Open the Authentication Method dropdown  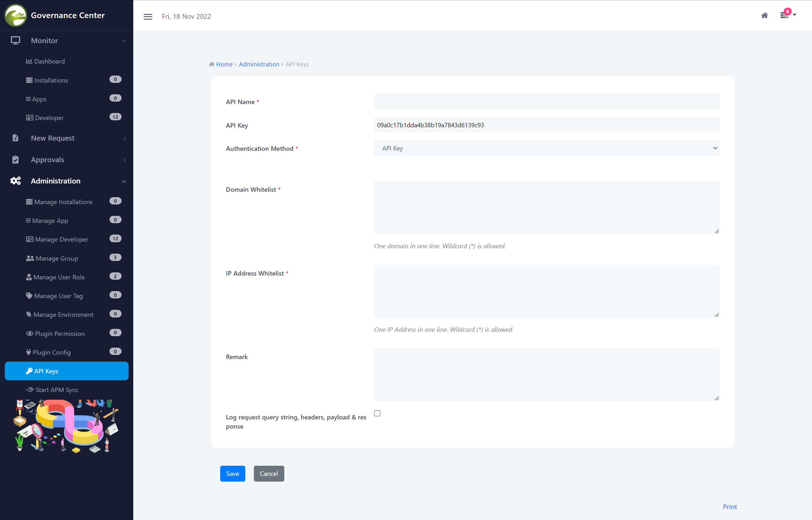(x=546, y=148)
